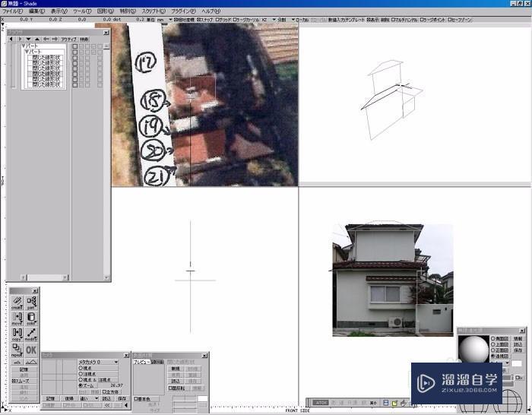Click the アクティブ button in browser
Image resolution: width=532 pixels, height=415 pixels.
pos(69,39)
